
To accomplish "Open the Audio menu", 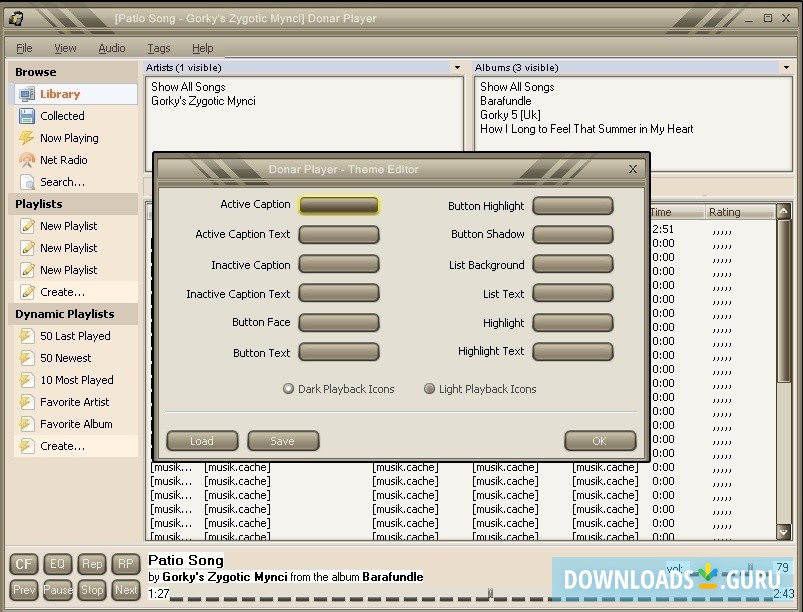I will 112,47.
